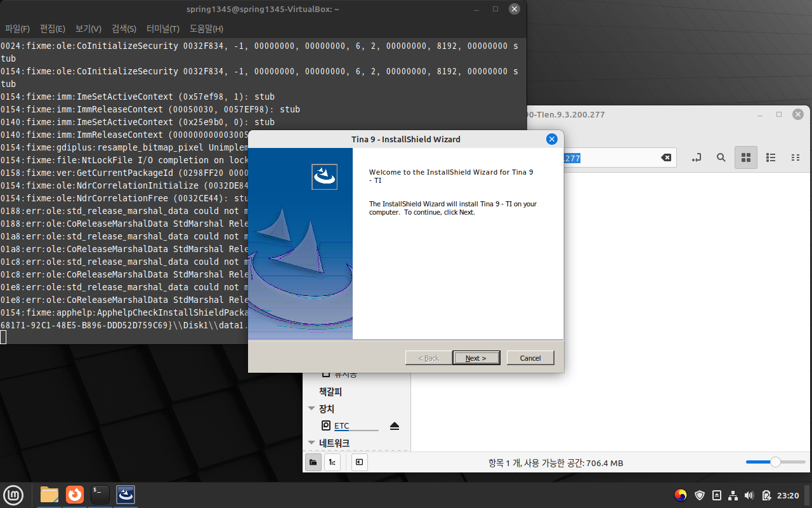Hide the file manager sidebar
Screen dimensions: 812x508
(x=359, y=462)
